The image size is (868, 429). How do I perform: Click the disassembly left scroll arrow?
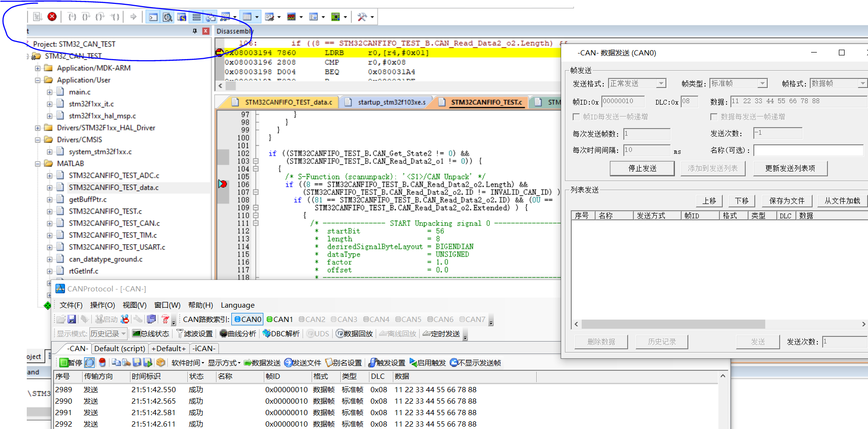pyautogui.click(x=220, y=86)
